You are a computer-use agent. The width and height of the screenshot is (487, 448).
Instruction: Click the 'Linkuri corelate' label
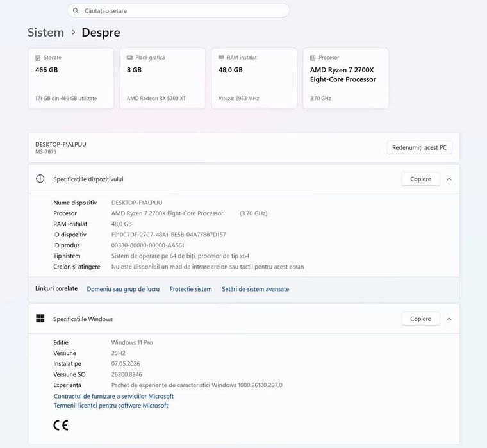coord(56,288)
